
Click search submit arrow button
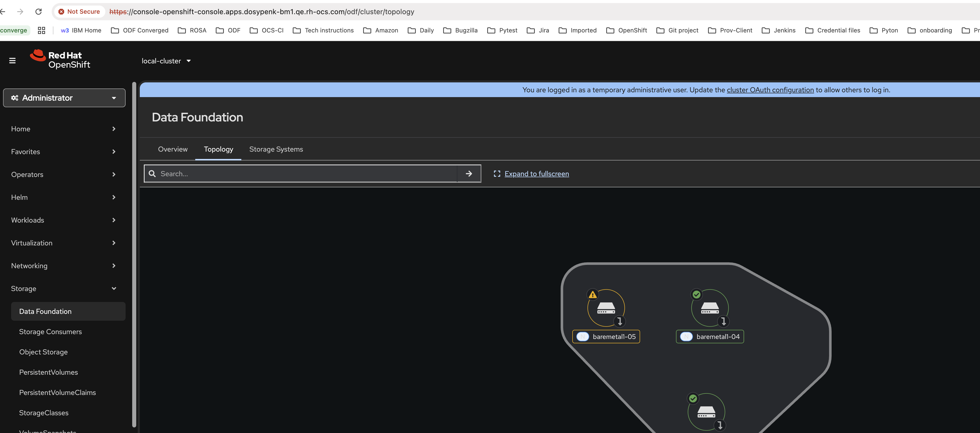469,174
